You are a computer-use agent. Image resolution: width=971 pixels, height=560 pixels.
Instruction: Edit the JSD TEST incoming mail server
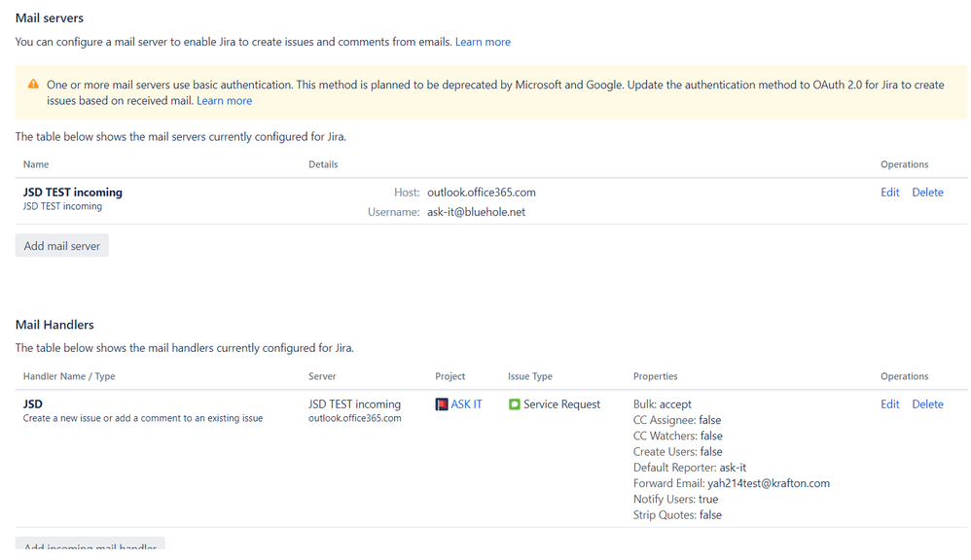[890, 192]
